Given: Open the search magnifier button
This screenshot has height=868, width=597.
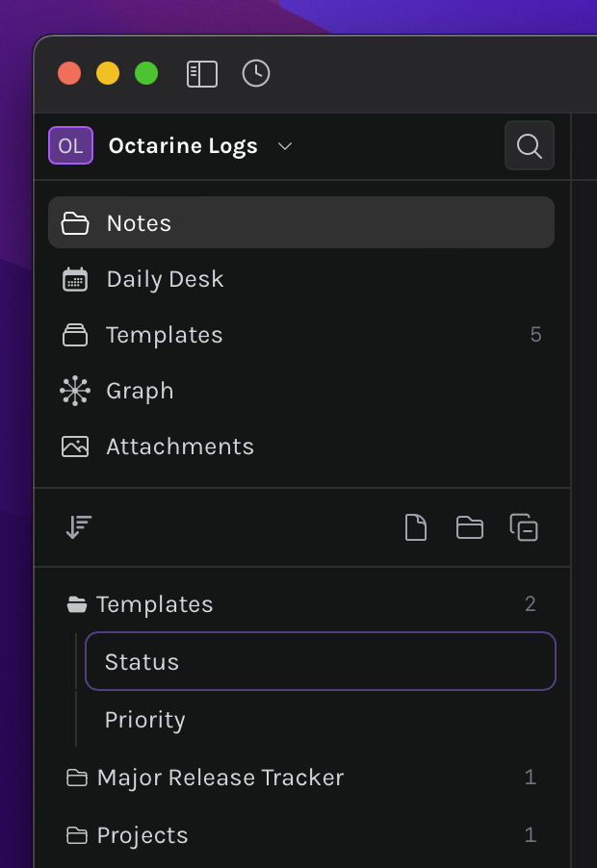Looking at the screenshot, I should (x=530, y=145).
